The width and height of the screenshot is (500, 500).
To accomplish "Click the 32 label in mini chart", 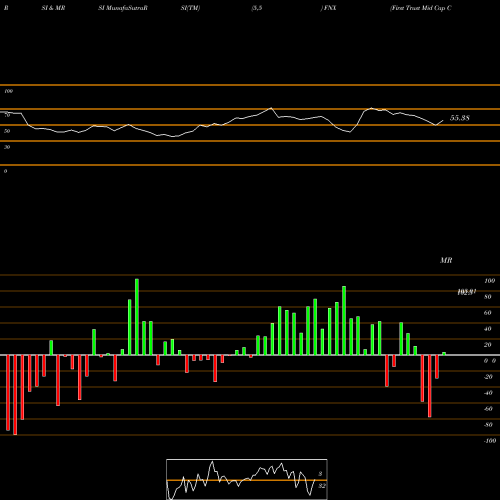I will pyautogui.click(x=322, y=486).
